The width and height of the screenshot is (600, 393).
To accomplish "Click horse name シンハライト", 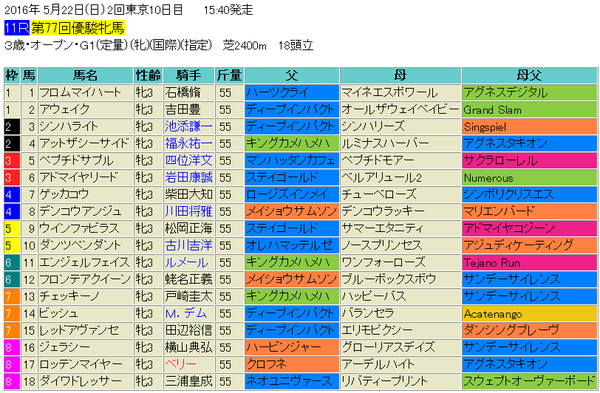I will [x=68, y=126].
